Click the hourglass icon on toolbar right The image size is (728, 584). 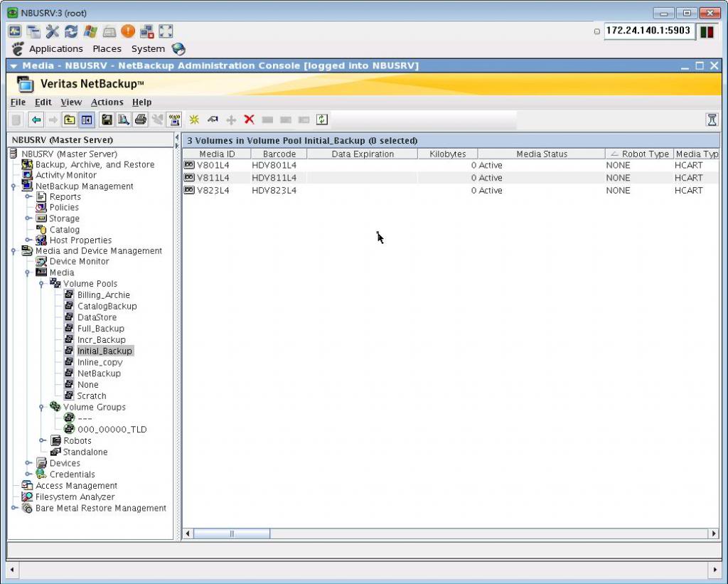[x=712, y=120]
